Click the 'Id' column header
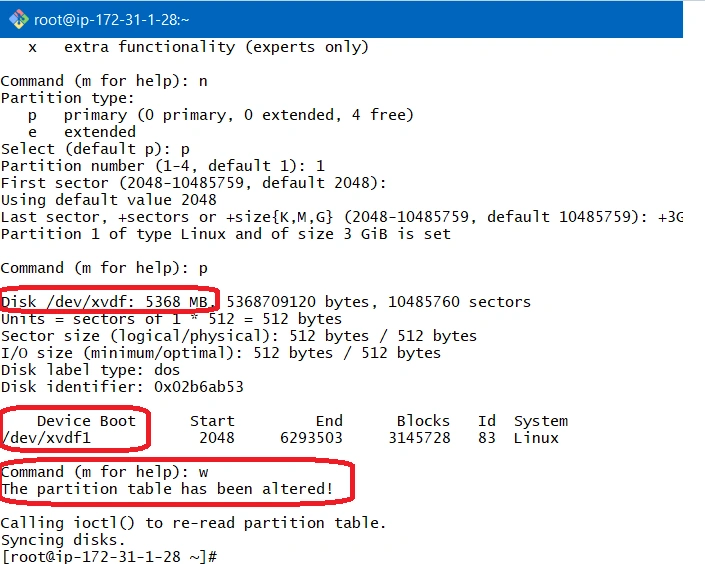 coord(487,421)
